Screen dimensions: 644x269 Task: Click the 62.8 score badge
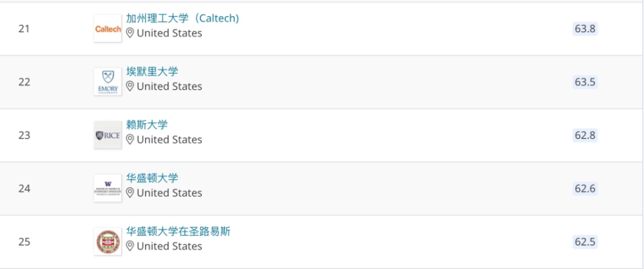pyautogui.click(x=585, y=135)
